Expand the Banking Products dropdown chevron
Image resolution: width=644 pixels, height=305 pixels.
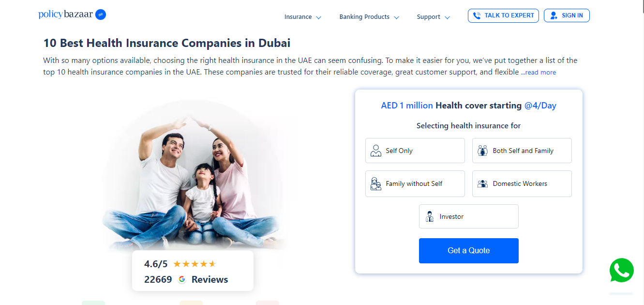[396, 17]
